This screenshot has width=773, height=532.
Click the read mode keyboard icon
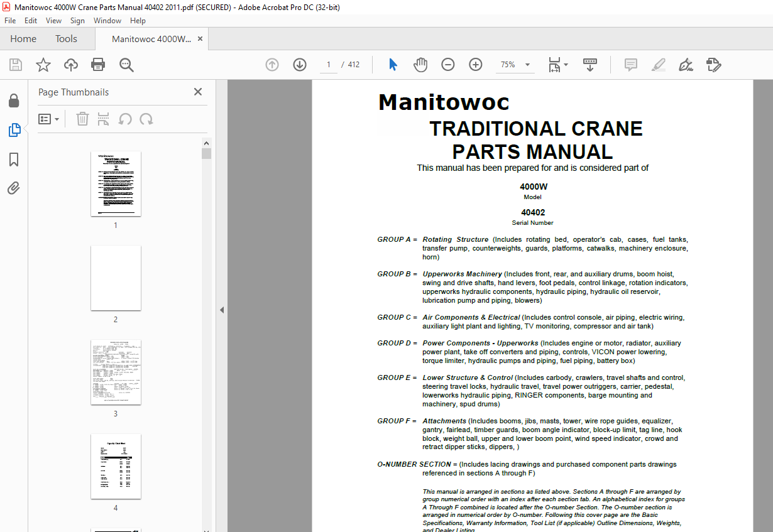[x=590, y=65]
